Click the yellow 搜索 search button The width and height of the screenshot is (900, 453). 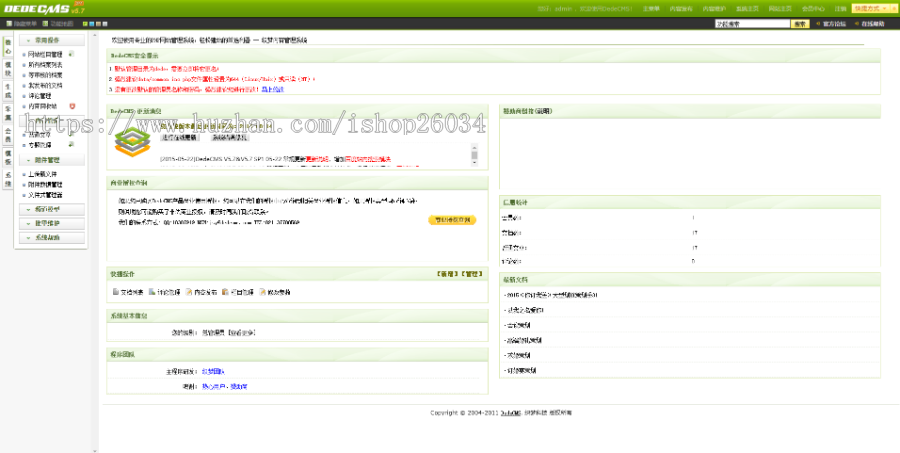pyautogui.click(x=800, y=24)
